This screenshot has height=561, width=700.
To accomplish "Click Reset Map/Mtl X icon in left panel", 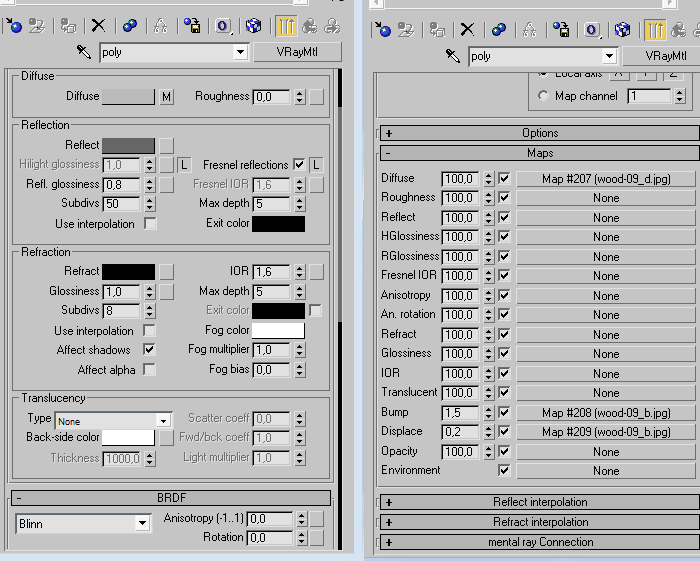I will [x=98, y=26].
